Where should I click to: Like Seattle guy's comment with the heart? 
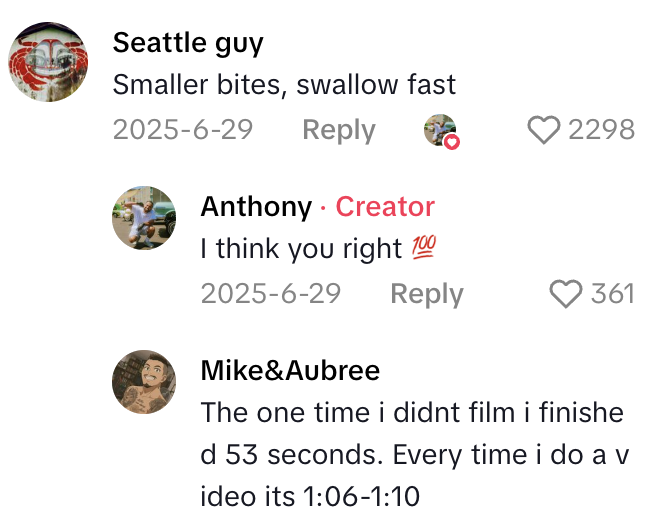543,130
